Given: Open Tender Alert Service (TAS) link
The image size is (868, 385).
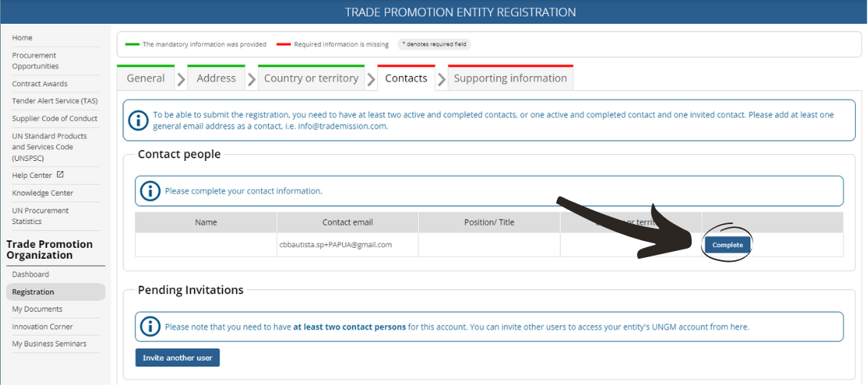Looking at the screenshot, I should click(x=55, y=101).
